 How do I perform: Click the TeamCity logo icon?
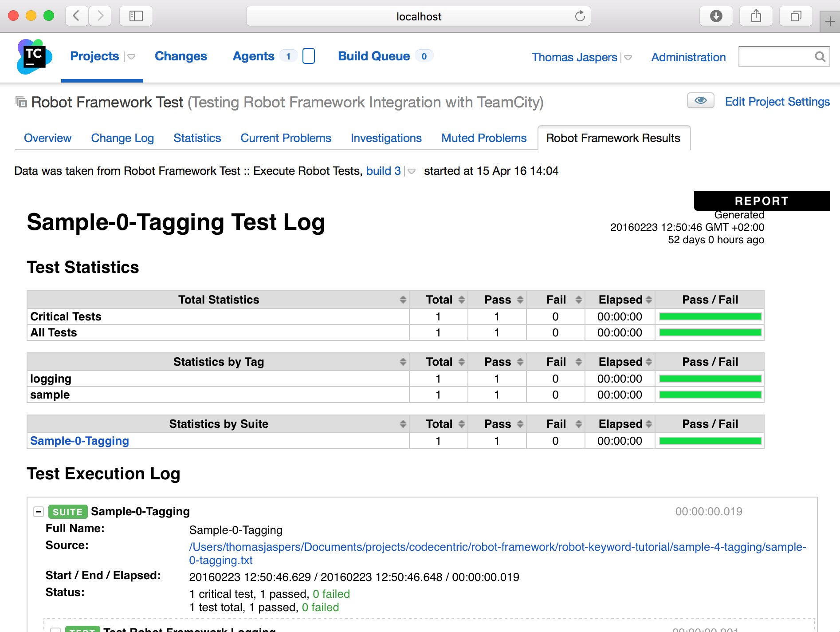coord(34,57)
